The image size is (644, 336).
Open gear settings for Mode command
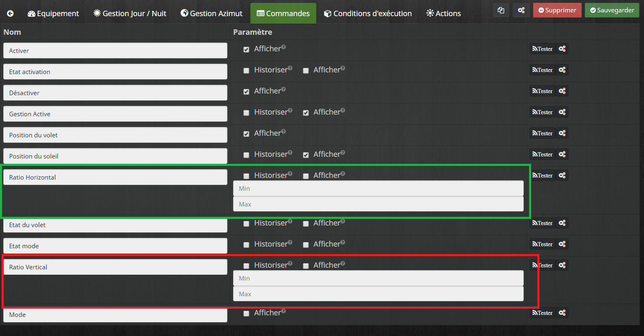tap(562, 313)
